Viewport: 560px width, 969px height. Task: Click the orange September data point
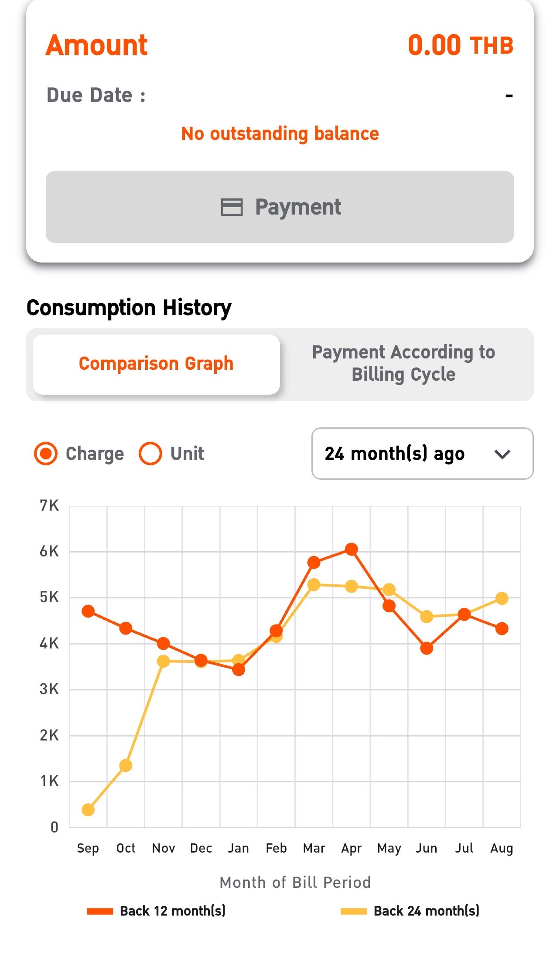[88, 611]
